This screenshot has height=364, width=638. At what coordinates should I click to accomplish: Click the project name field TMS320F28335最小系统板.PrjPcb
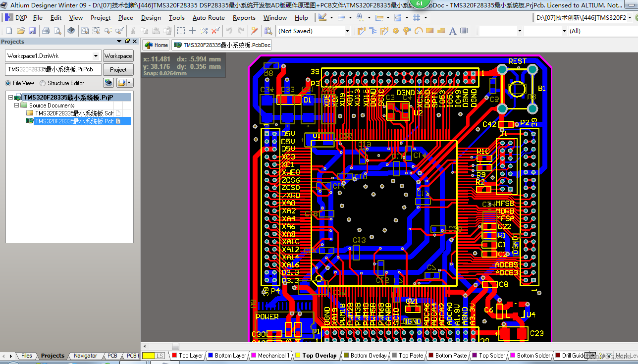tap(53, 70)
